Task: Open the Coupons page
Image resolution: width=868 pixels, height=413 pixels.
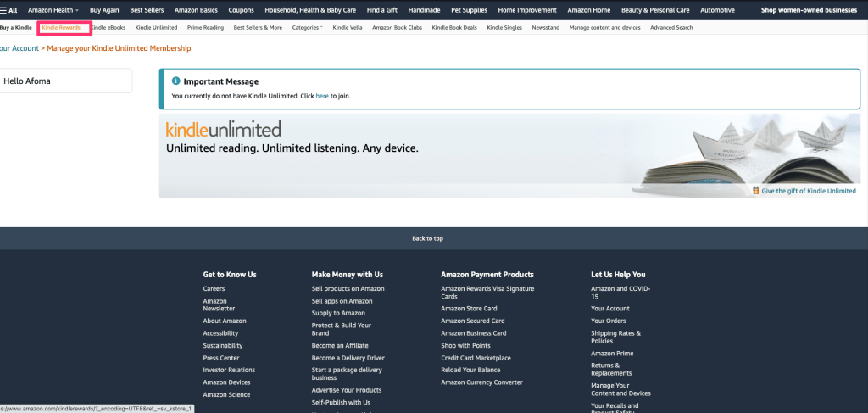Action: 242,10
